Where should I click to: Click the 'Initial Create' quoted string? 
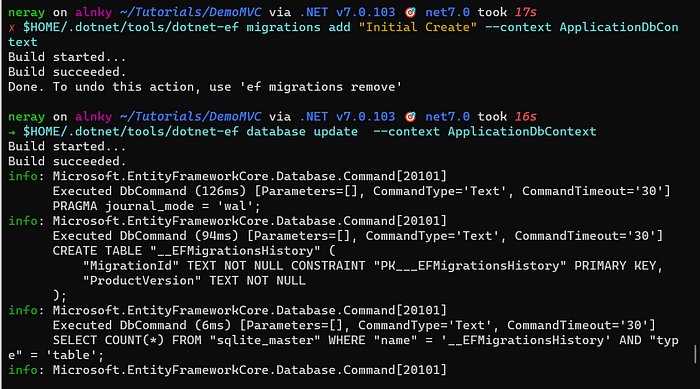pyautogui.click(x=418, y=27)
